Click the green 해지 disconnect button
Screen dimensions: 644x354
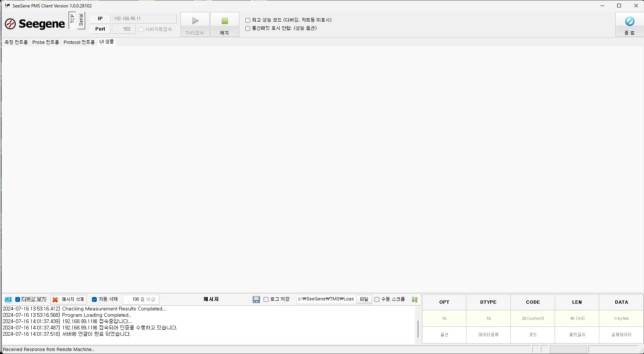coord(224,25)
